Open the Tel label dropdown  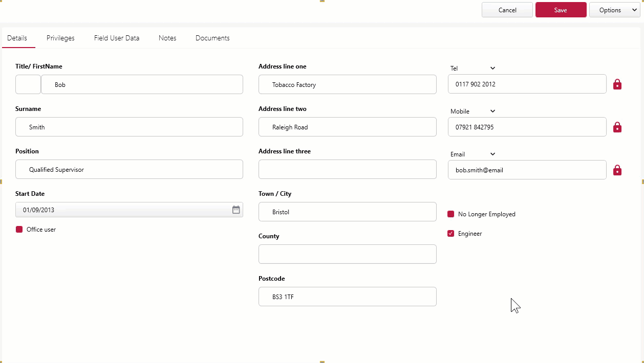[x=491, y=68]
